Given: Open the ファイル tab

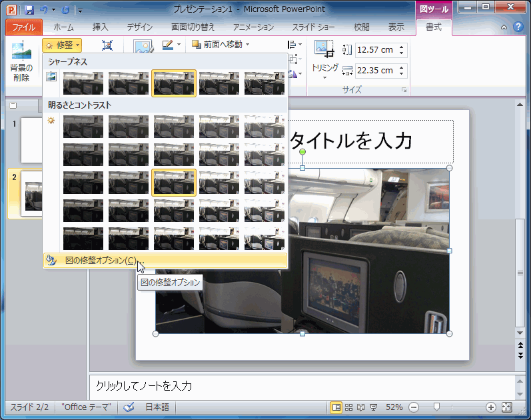Looking at the screenshot, I should tap(24, 27).
